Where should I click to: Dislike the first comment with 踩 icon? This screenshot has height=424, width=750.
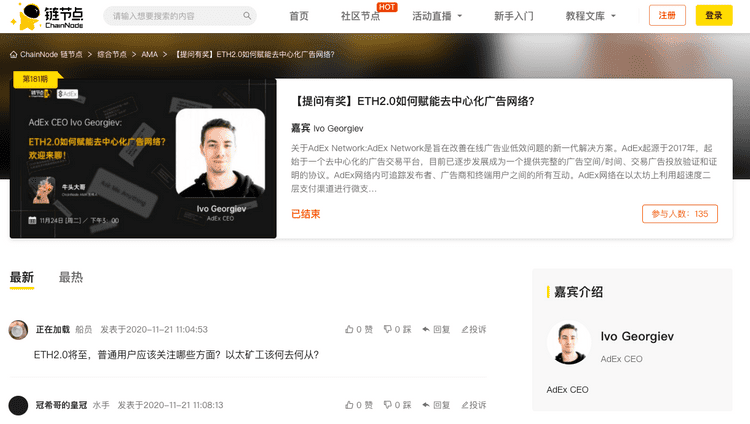click(x=397, y=329)
